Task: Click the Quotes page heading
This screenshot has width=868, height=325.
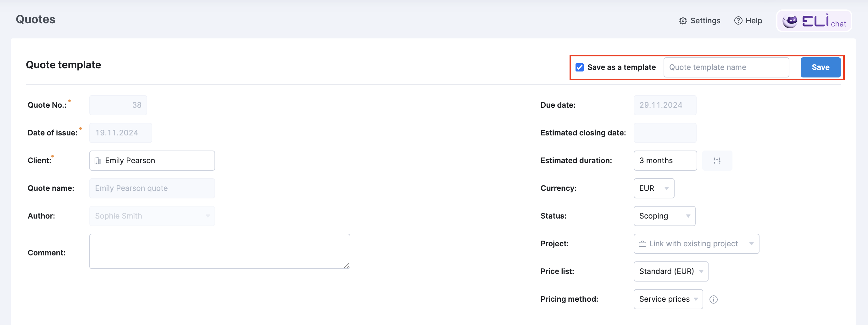Action: tap(35, 19)
